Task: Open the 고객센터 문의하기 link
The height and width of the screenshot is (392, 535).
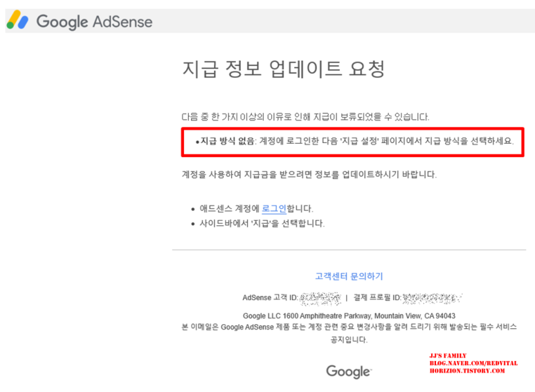Action: point(349,276)
